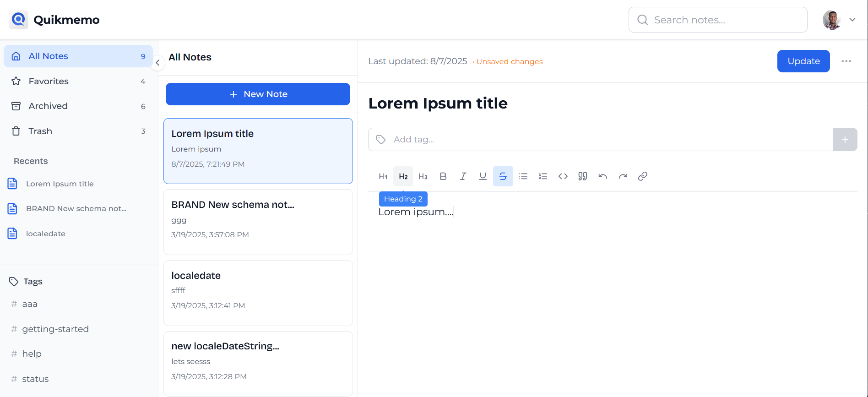Screen dimensions: 868x397
Task: Toggle underline formatting
Action: coord(483,176)
